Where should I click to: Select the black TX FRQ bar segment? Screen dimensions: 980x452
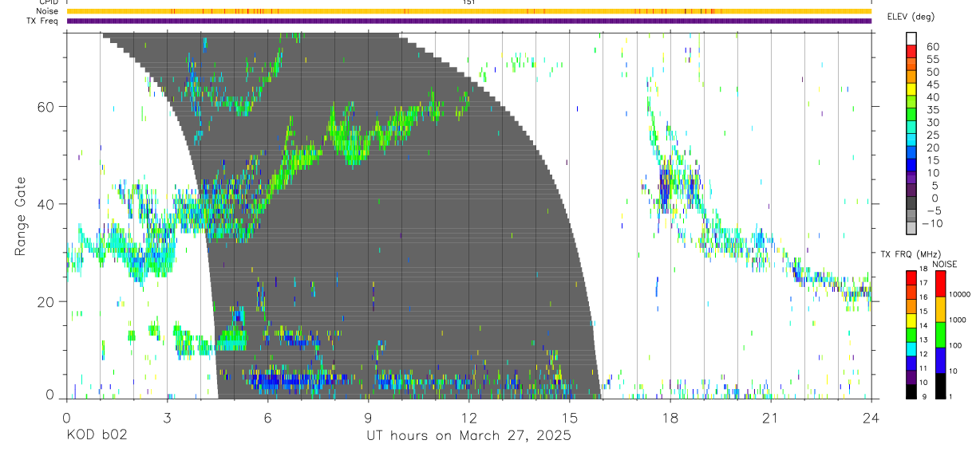point(911,391)
